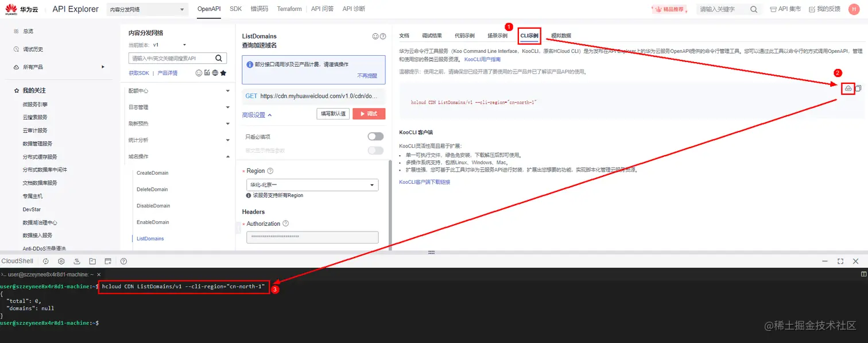This screenshot has height=343, width=868.
Task: Open the API 问答 tab
Action: pos(323,9)
